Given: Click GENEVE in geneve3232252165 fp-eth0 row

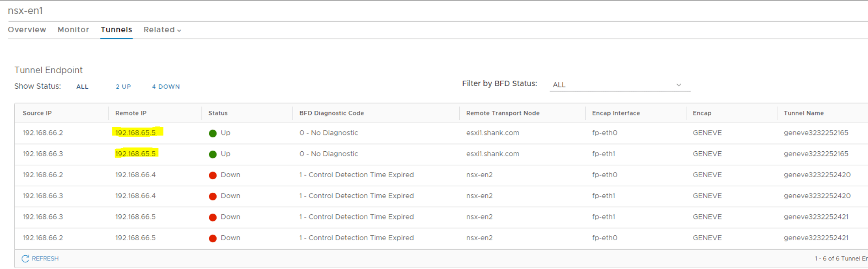Looking at the screenshot, I should pyautogui.click(x=707, y=133).
